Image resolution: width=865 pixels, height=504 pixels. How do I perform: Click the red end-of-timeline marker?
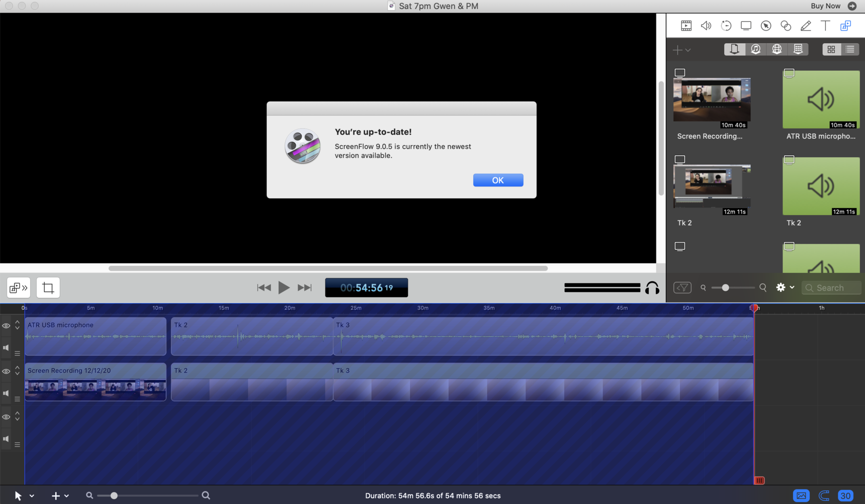tap(759, 480)
